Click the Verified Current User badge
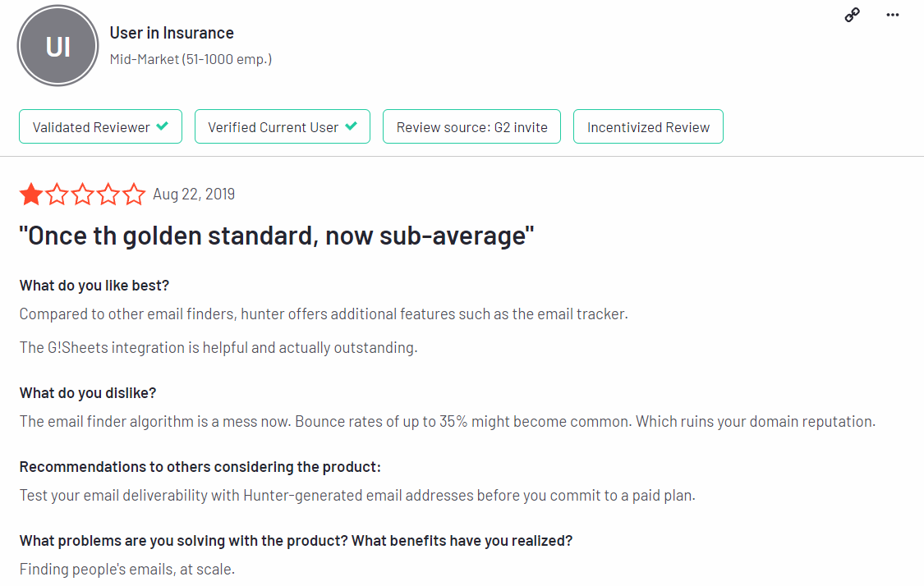This screenshot has height=586, width=924. pyautogui.click(x=282, y=126)
